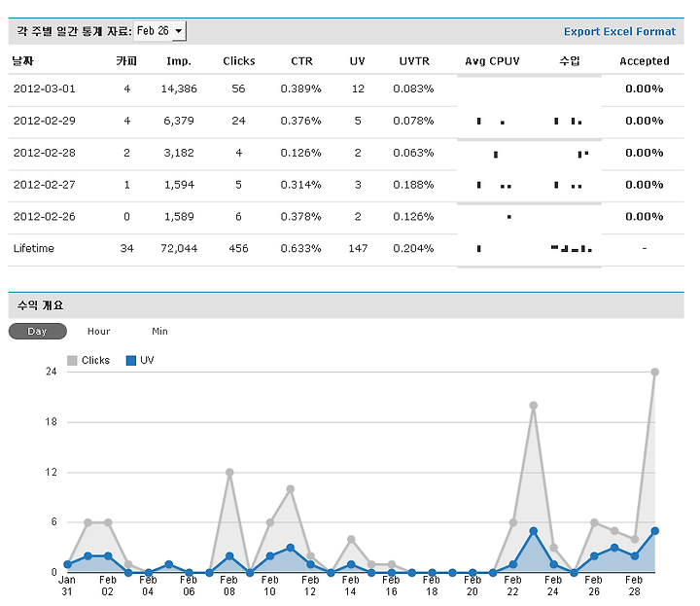Click the Avg CPUV column header

coord(492,61)
